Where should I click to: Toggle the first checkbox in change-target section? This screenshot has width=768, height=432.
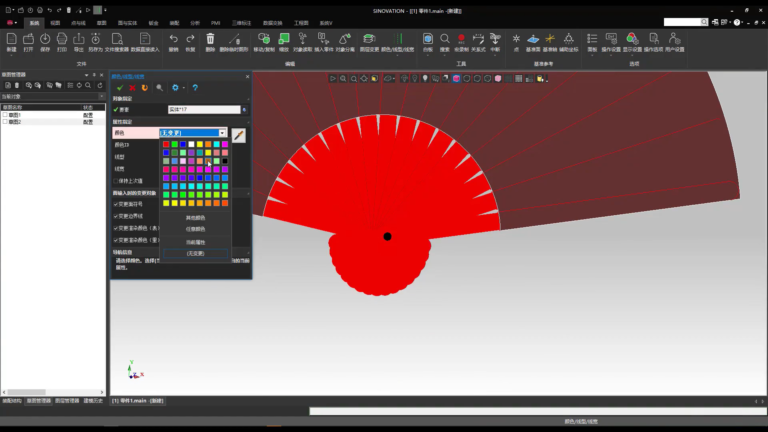tap(116, 204)
